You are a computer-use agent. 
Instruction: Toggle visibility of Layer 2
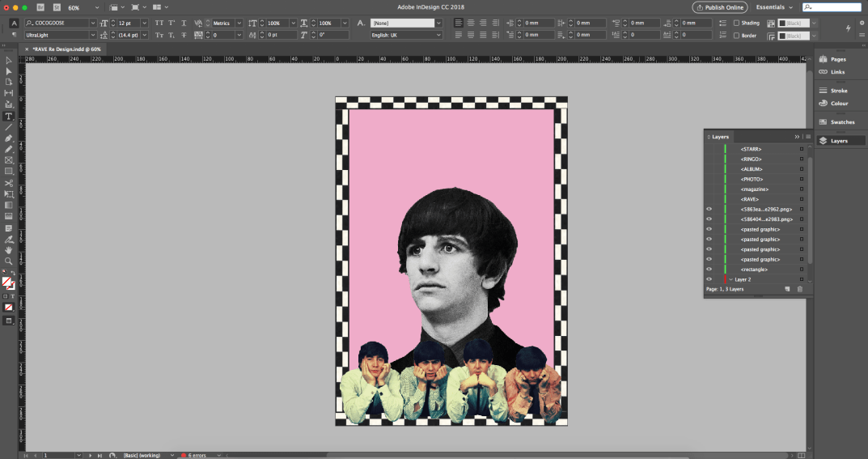point(709,279)
